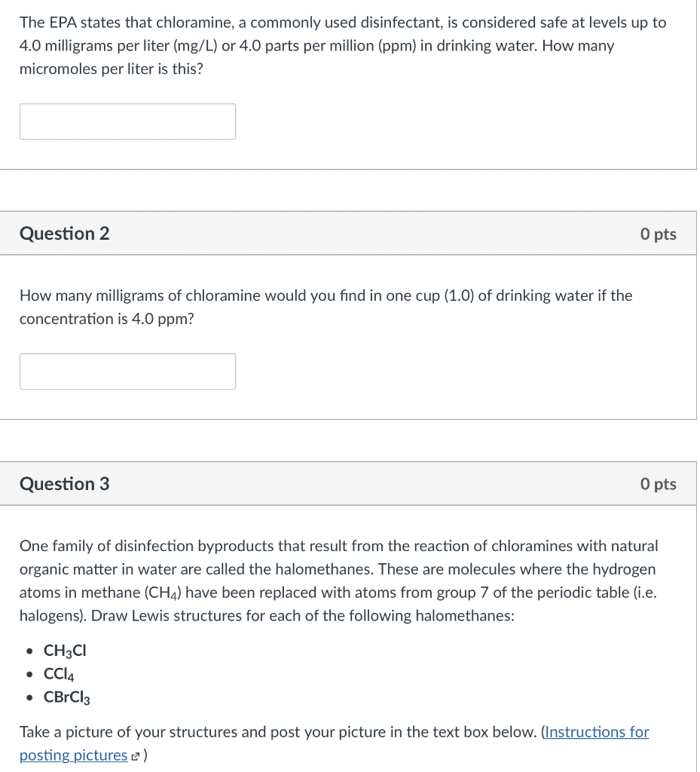Click the CBrCl3 bullet item
The width and height of the screenshot is (700, 772).
pos(66,697)
